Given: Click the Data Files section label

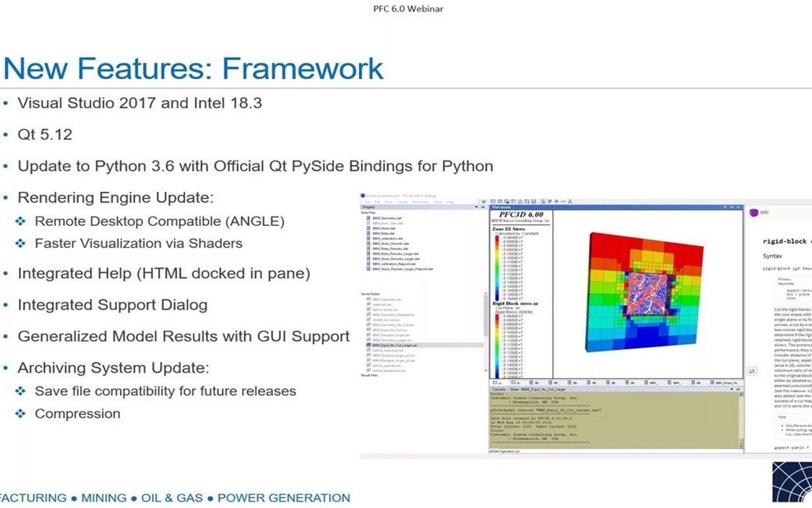Looking at the screenshot, I should pos(368,213).
